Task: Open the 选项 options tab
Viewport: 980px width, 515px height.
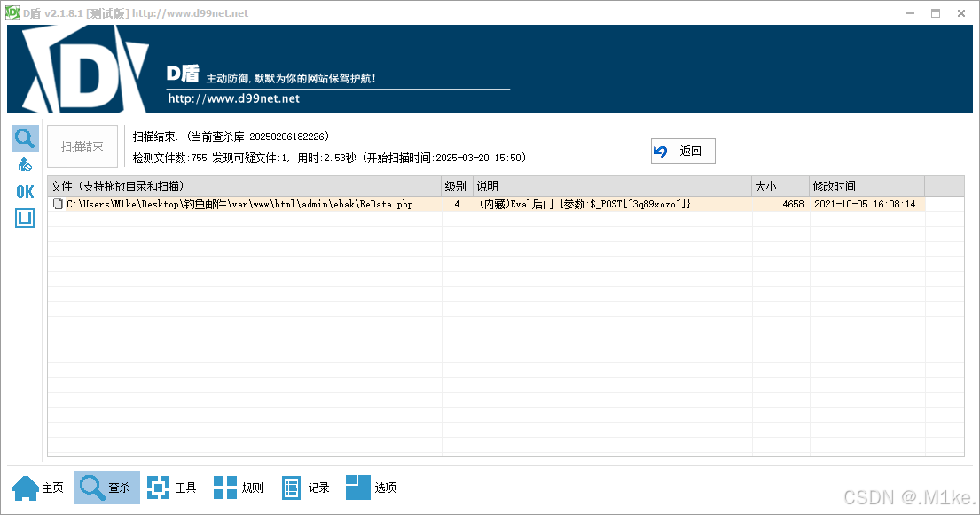Action: (372, 488)
